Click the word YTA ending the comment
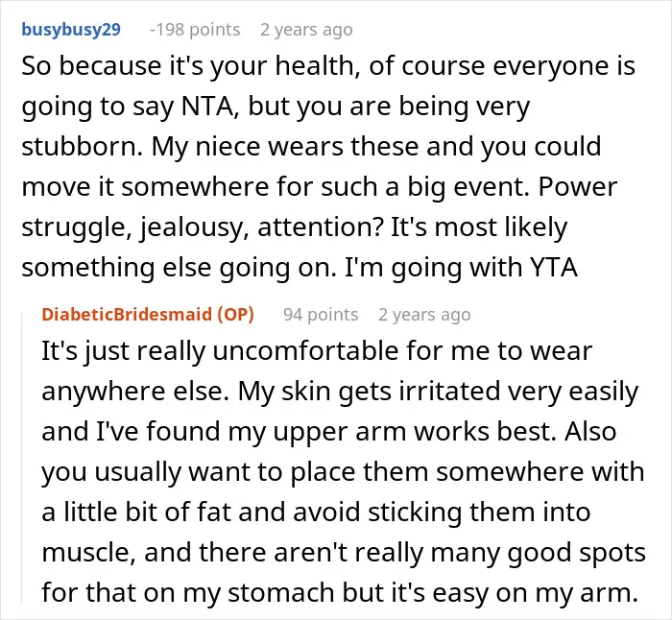Screen dimensions: 672x620 (554, 268)
